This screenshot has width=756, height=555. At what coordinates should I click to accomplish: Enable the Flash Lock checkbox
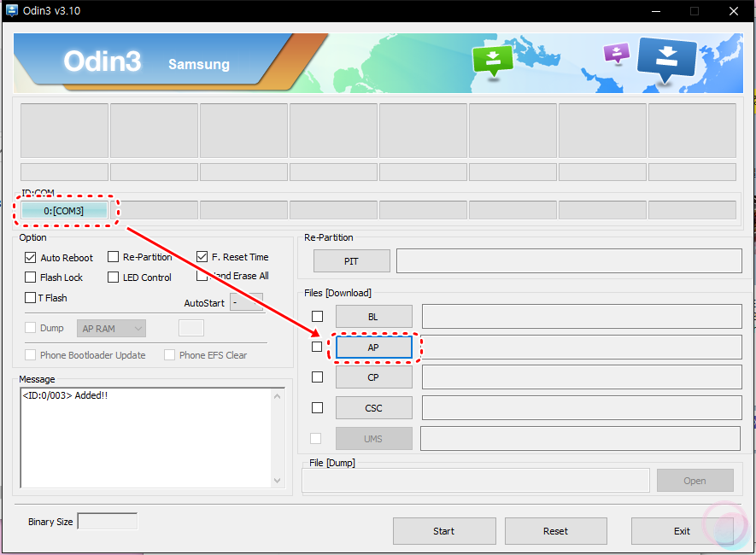click(x=31, y=277)
